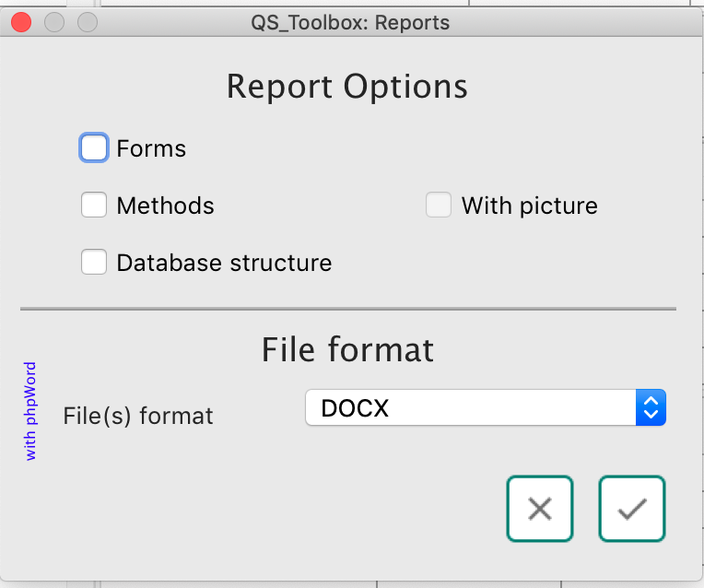Click the File format section heading
The height and width of the screenshot is (588, 704).
point(347,349)
